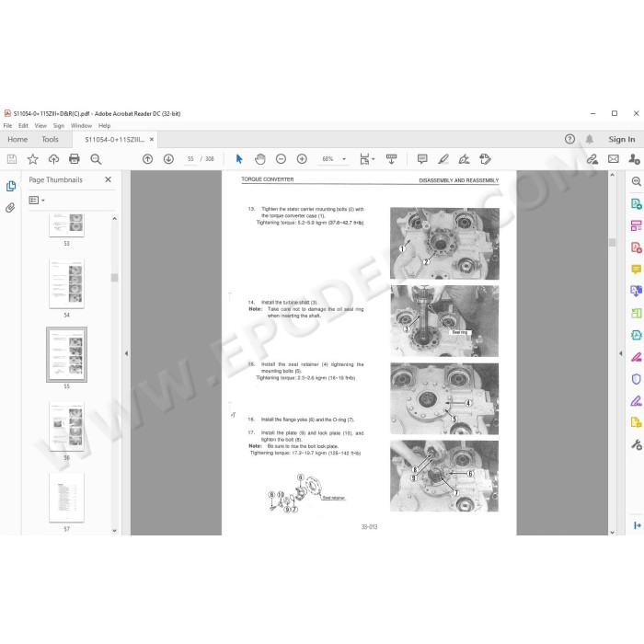Close the S11054-0+115ZIII document tab
Image resolution: width=644 pixels, height=644 pixels.
152,139
